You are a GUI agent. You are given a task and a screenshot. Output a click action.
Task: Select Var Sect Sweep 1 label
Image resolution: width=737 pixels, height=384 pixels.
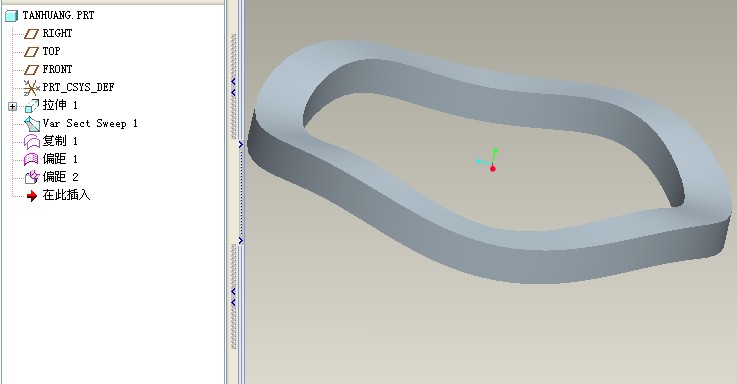(90, 123)
